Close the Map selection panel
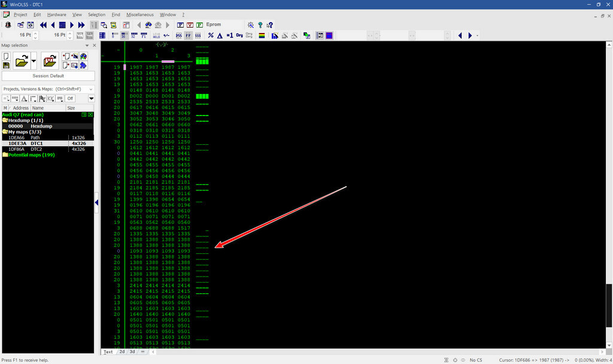The image size is (613, 364). (94, 45)
